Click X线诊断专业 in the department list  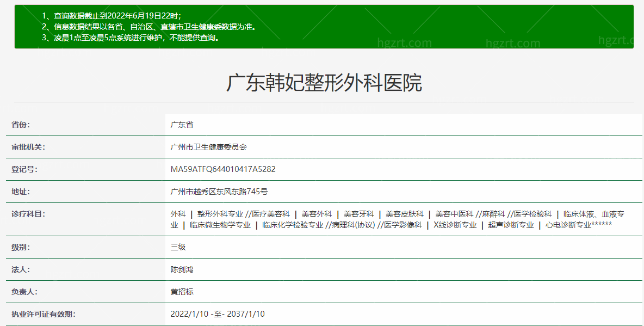(455, 225)
